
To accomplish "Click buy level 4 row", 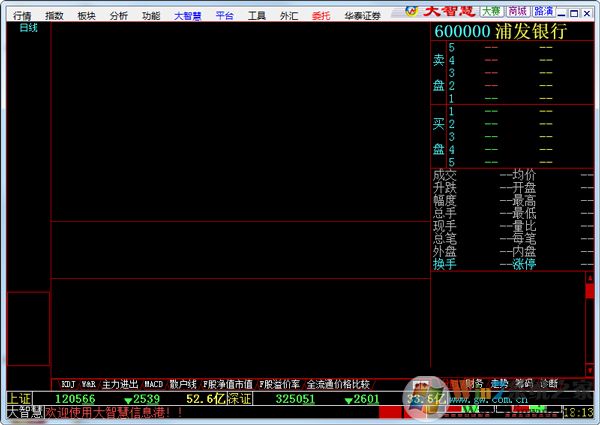I will point(520,150).
